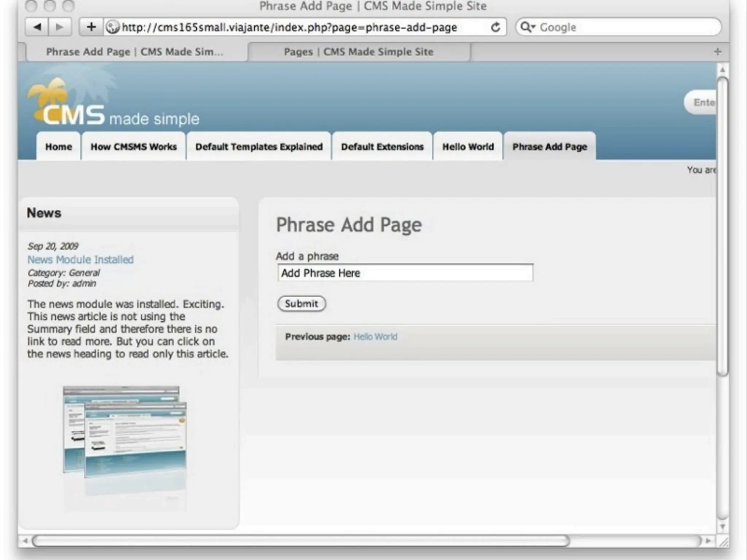
Task: Click the horizontal scrollbar thumb
Action: tap(301, 541)
